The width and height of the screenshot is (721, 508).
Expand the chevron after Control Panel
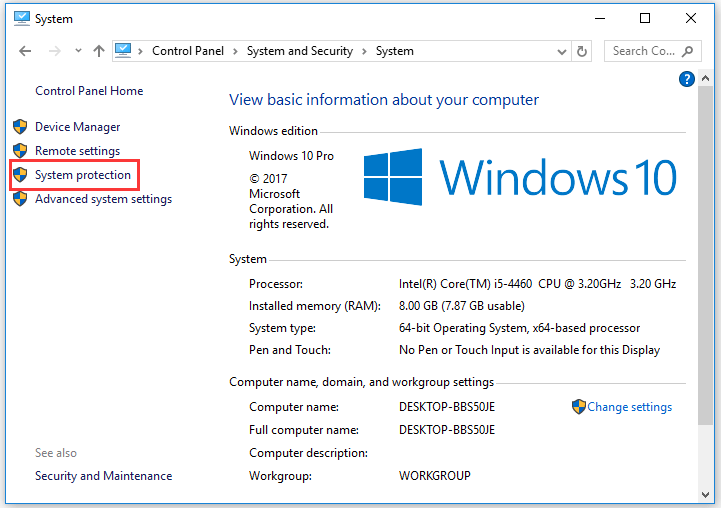pos(235,51)
